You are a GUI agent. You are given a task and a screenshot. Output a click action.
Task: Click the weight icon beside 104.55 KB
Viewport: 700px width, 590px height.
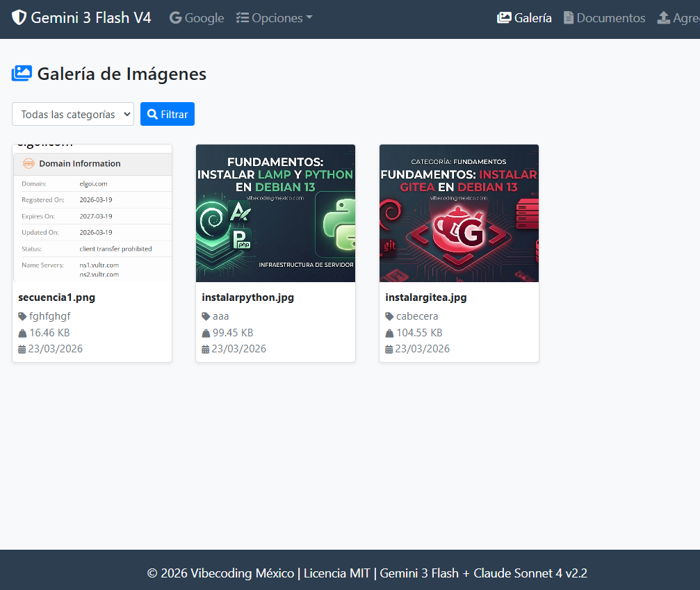(389, 333)
